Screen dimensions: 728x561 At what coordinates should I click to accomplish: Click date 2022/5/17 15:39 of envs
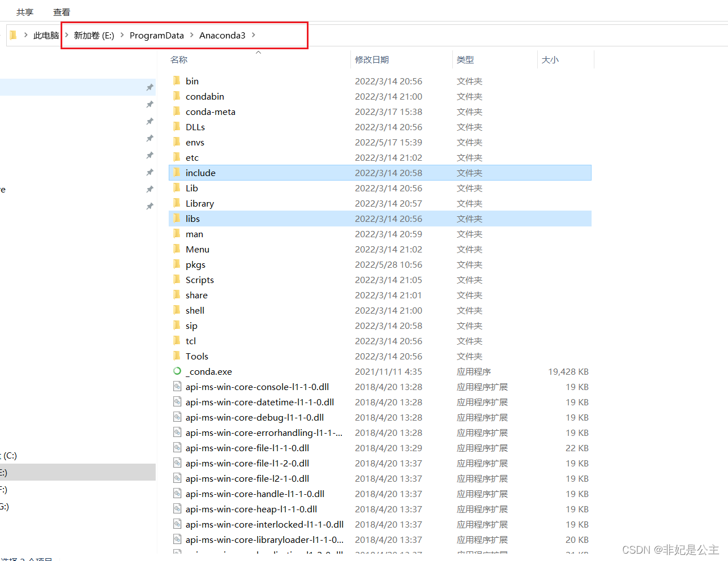388,142
